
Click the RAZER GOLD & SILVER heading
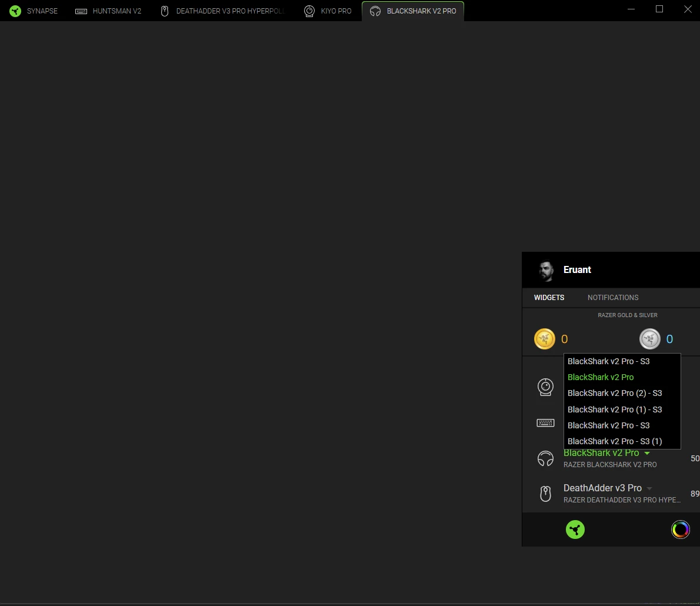[x=627, y=315]
